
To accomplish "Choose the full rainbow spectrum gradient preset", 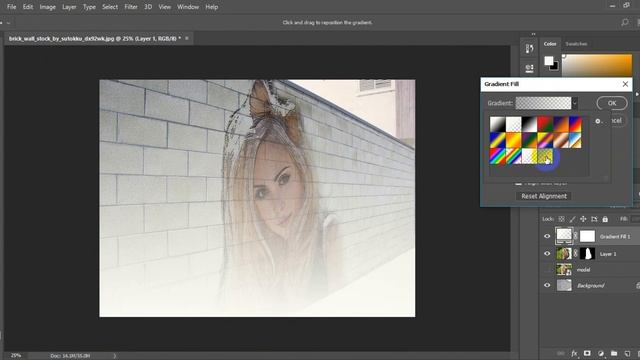I will pos(498,156).
